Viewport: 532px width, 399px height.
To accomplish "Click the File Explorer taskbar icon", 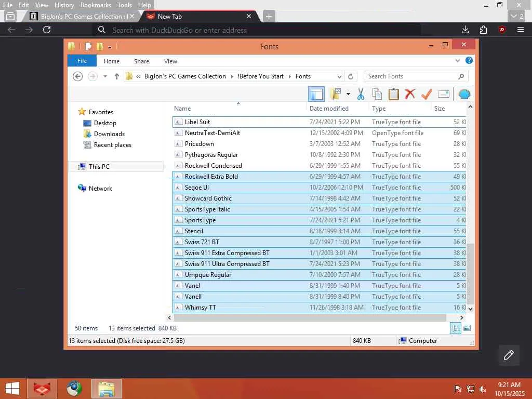I will click(x=106, y=389).
